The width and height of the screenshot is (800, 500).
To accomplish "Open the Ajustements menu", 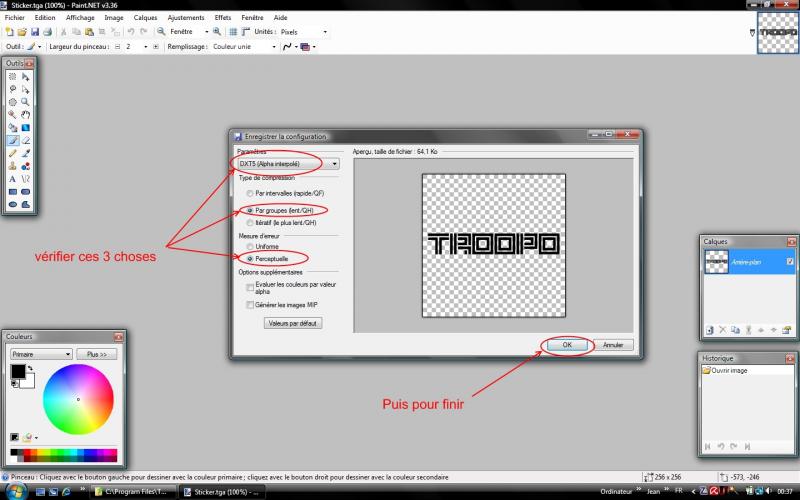I will (x=186, y=17).
